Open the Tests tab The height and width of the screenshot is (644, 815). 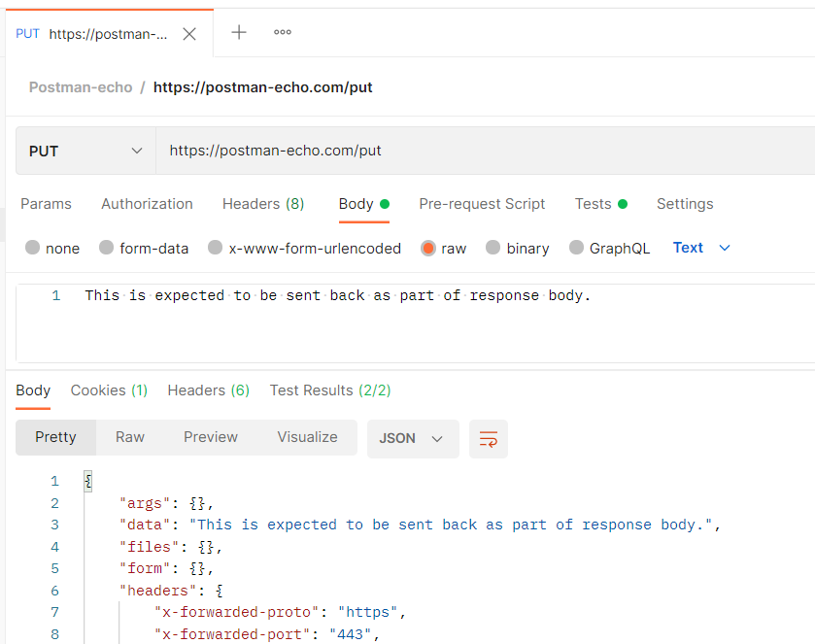pyautogui.click(x=601, y=204)
